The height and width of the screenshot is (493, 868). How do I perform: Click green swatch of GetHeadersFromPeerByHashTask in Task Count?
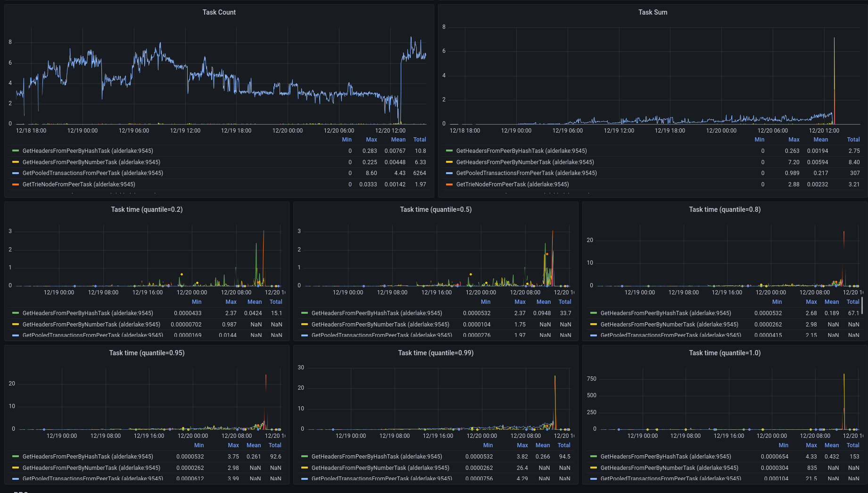click(16, 151)
